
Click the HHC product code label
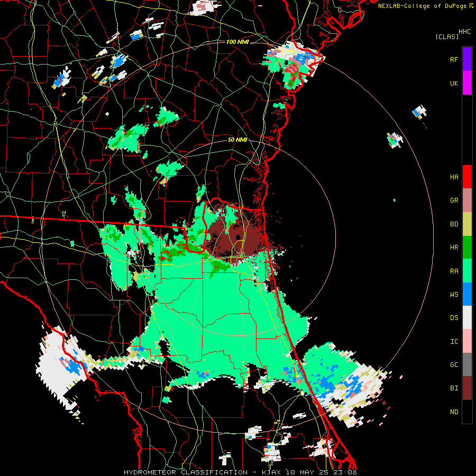point(465,32)
